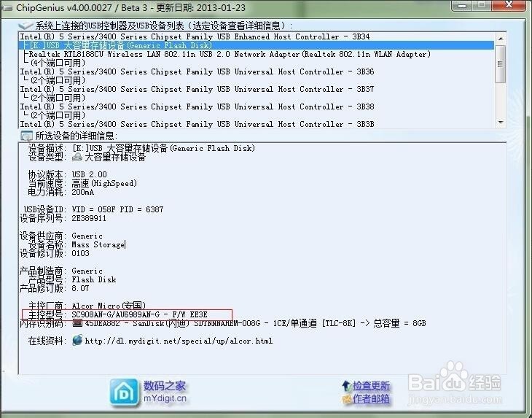The image size is (532, 418).
Task: Select the [K:]USB 大容量存储设备 Generic Flash Disk row
Action: tap(256, 45)
